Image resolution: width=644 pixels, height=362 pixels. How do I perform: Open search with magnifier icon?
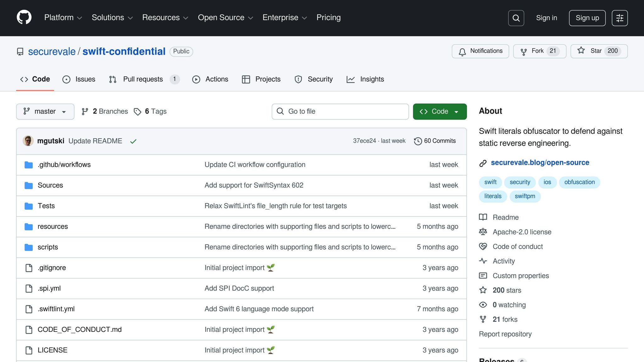click(516, 18)
